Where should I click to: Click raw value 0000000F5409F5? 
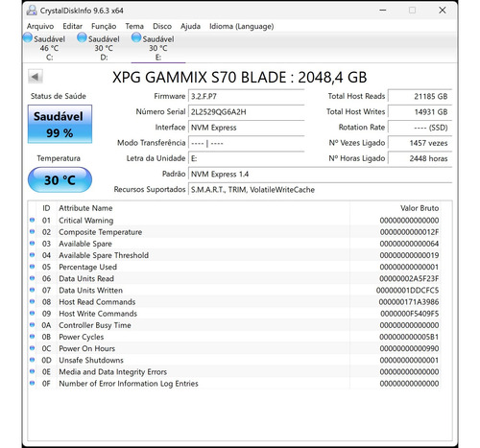pyautogui.click(x=409, y=314)
